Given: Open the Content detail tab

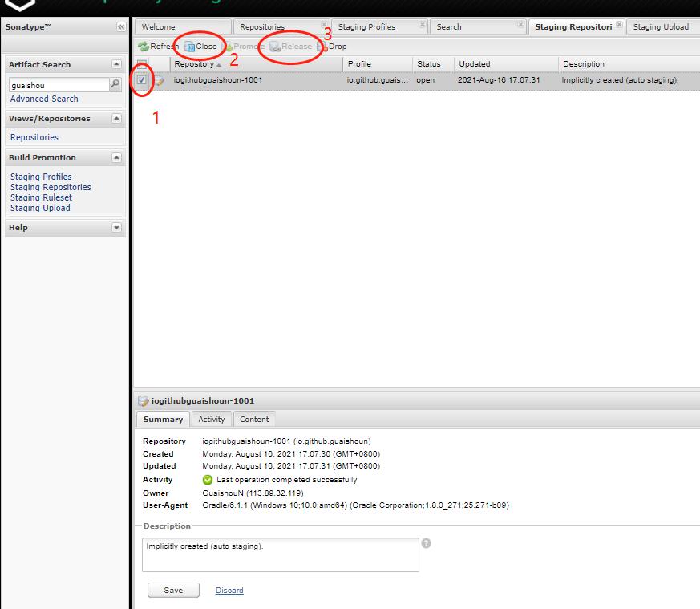Looking at the screenshot, I should [254, 419].
